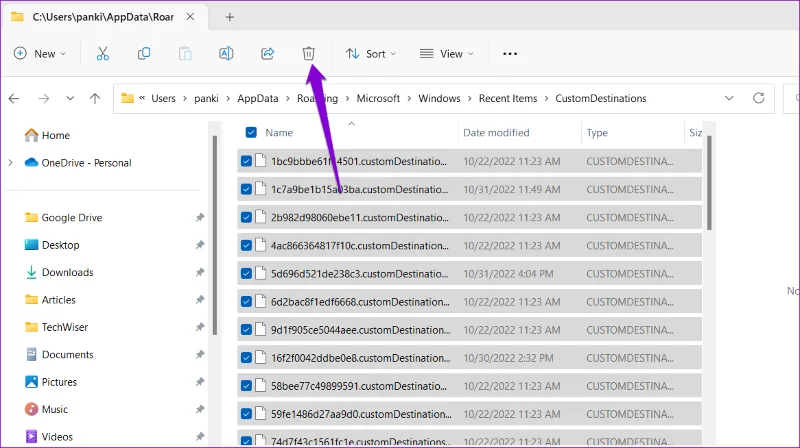
Task: Sort by the Date modified column
Action: (x=496, y=133)
